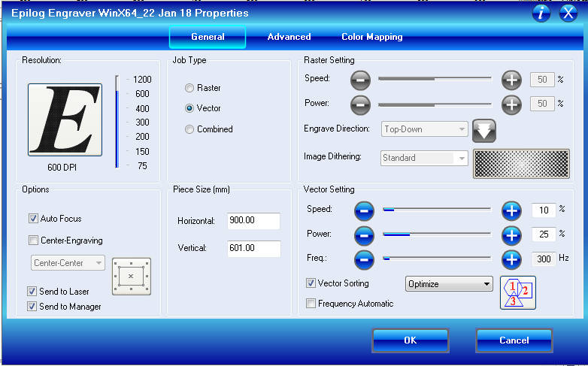Viewport: 588px width, 366px height.
Task: Click the center-engraving position diagram icon
Action: point(132,277)
